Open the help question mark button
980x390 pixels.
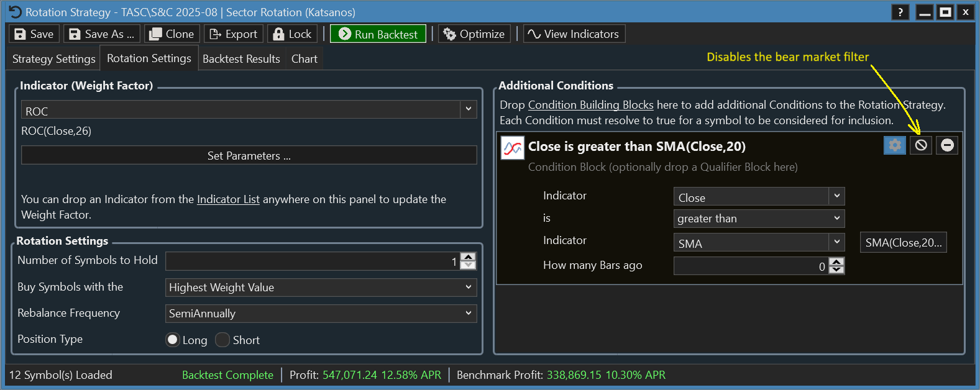900,12
